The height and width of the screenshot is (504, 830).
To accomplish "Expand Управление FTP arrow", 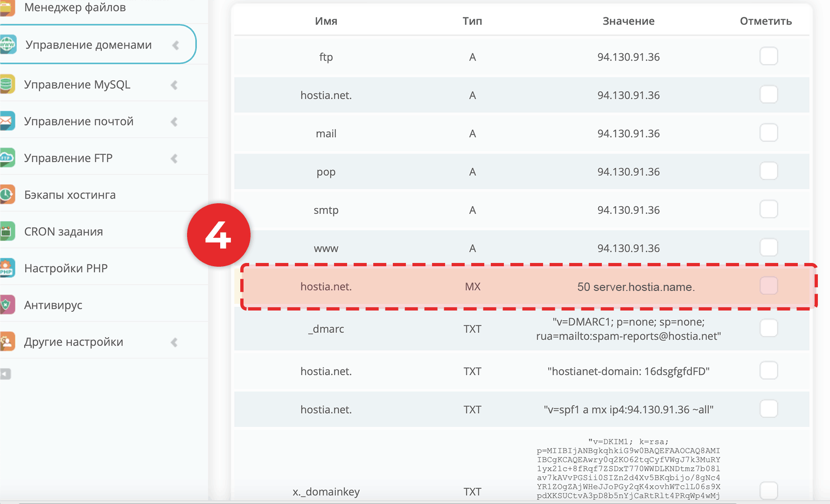I will coord(174,159).
